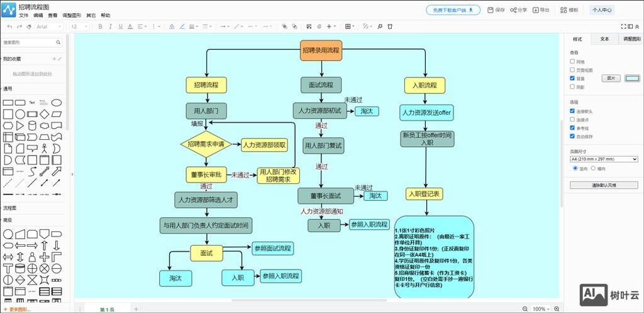Viewport: 644px width, 313px height.
Task: Open the A4 page size dropdown
Action: click(x=604, y=159)
